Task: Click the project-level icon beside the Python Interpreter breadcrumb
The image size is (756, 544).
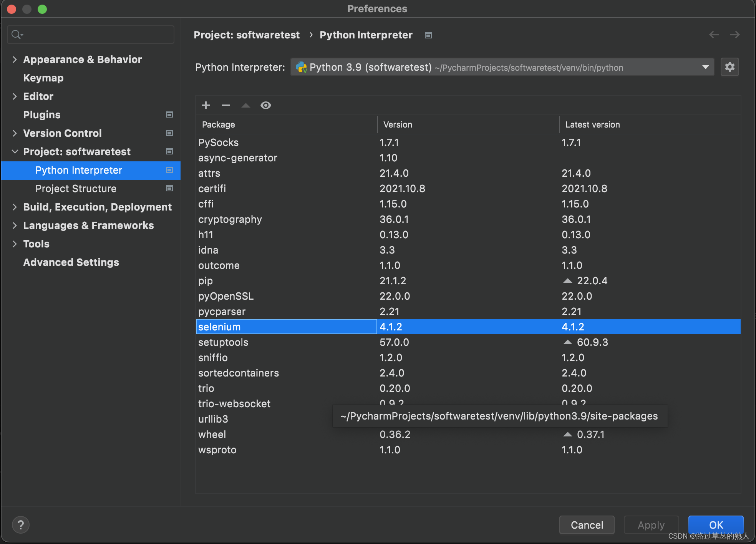Action: 428,35
